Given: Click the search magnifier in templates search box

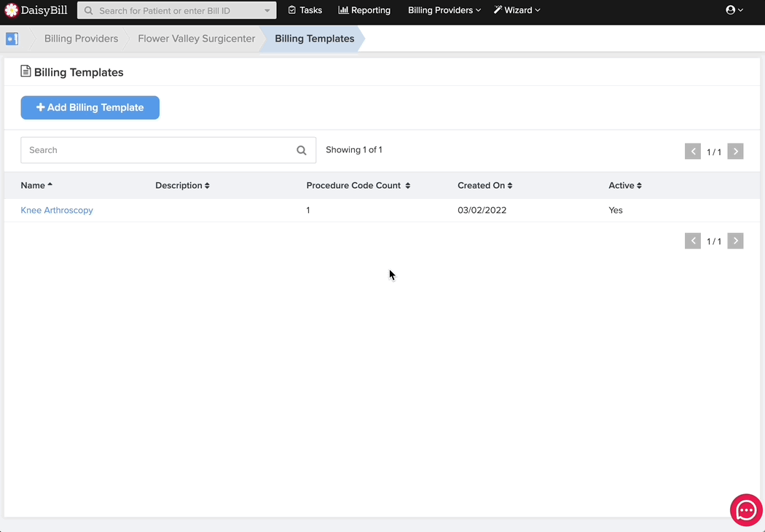Looking at the screenshot, I should point(302,150).
